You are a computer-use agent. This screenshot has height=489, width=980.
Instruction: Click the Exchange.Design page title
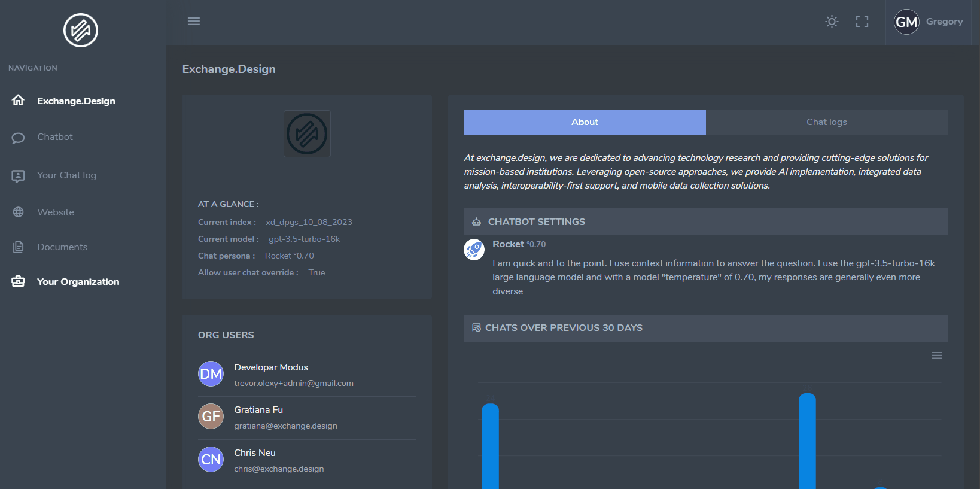pyautogui.click(x=229, y=69)
